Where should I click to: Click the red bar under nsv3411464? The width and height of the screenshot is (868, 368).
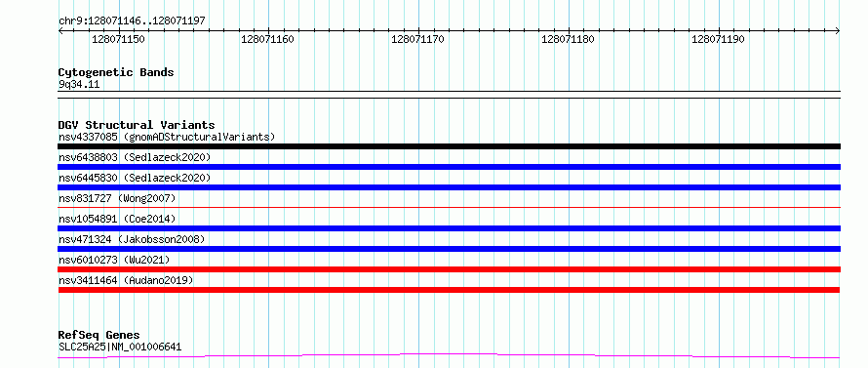pos(449,290)
